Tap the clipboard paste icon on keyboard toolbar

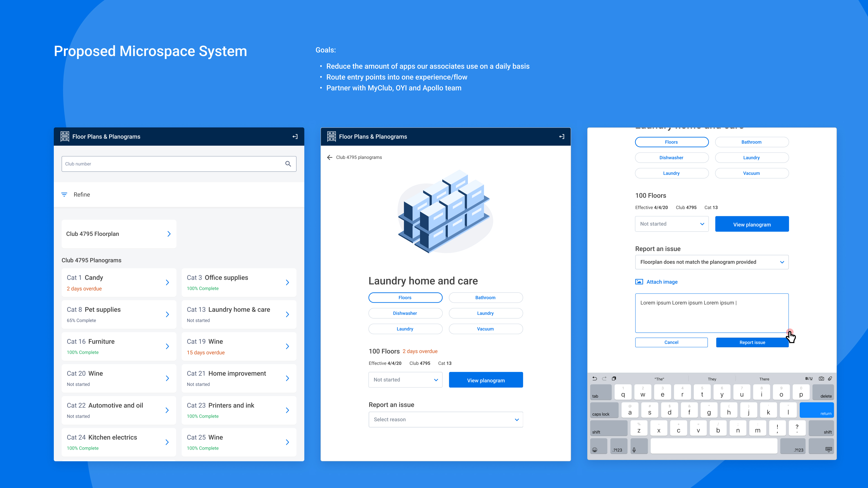tap(614, 379)
